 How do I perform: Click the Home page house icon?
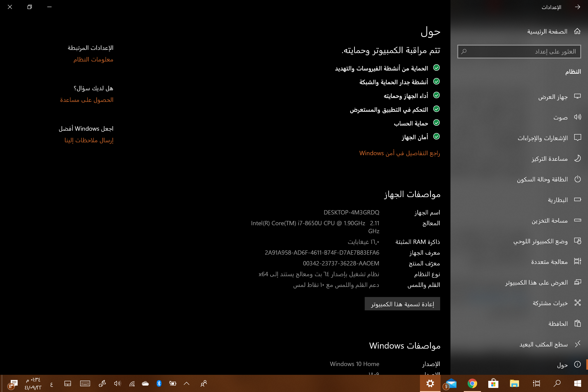point(577,31)
